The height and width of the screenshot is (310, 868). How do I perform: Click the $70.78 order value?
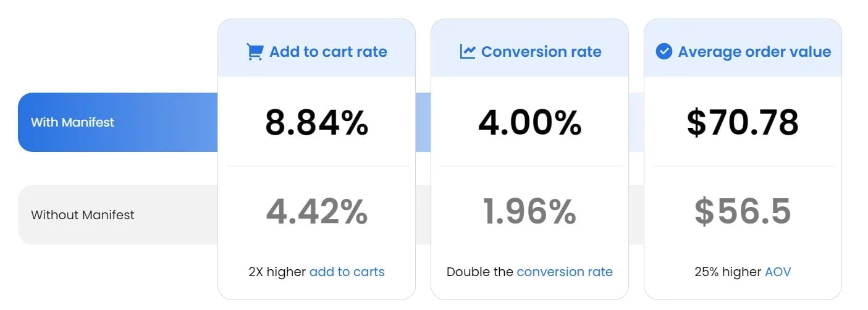743,122
